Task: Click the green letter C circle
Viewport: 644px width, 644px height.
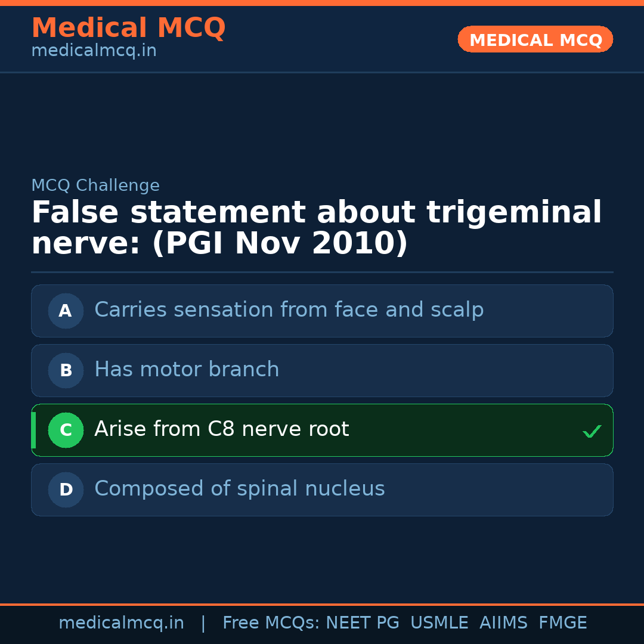Action: click(66, 430)
